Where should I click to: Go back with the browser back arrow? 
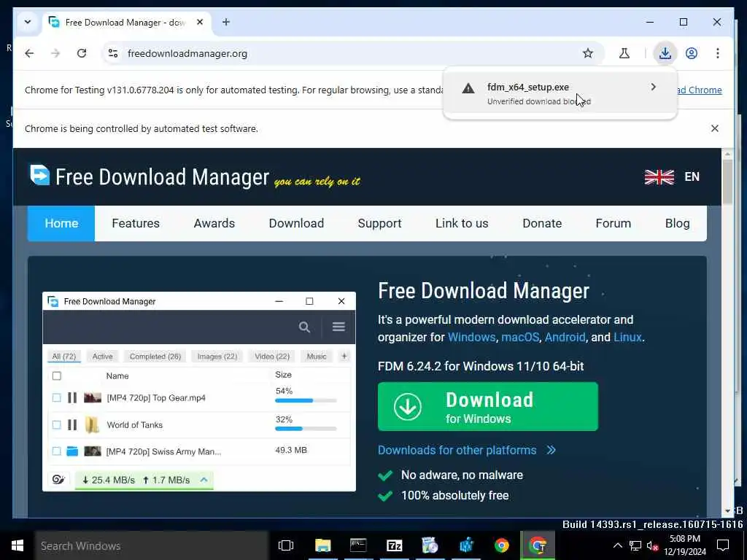point(29,53)
